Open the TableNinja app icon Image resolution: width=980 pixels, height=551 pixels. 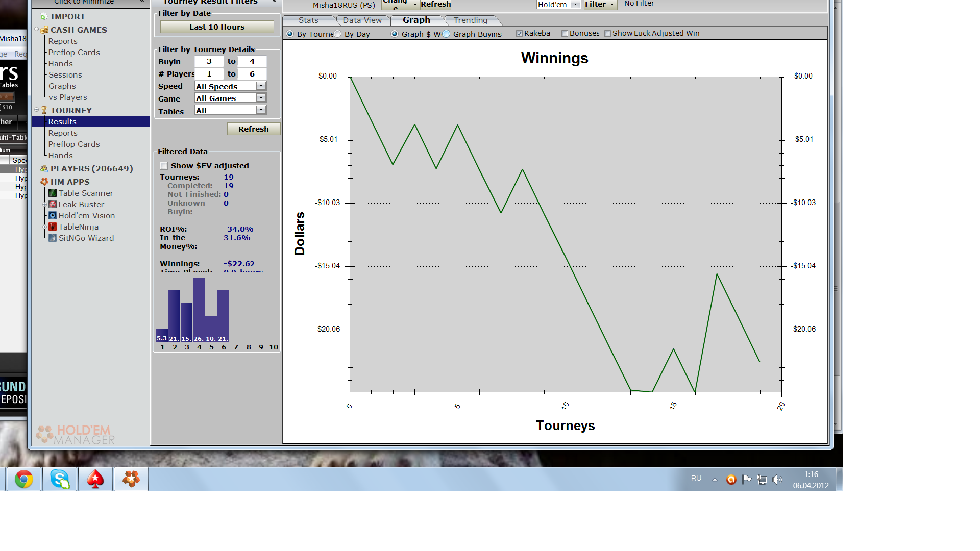pos(53,227)
